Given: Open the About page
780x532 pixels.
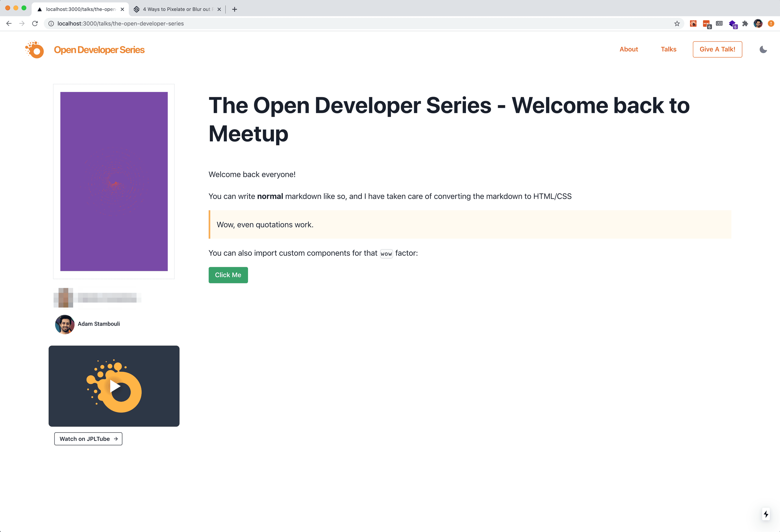Looking at the screenshot, I should (628, 49).
